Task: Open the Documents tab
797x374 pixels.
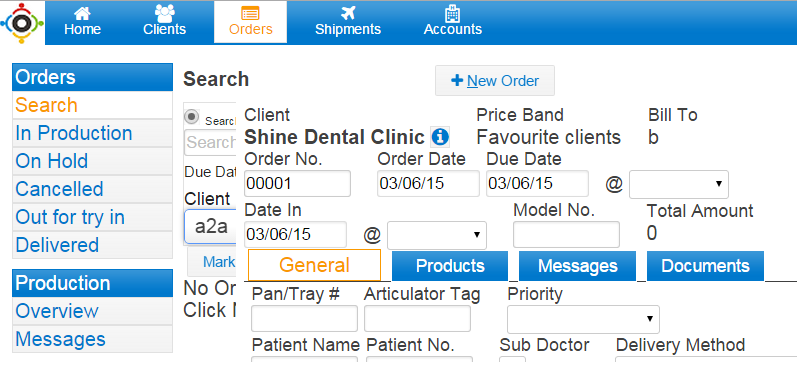Action: 706,266
